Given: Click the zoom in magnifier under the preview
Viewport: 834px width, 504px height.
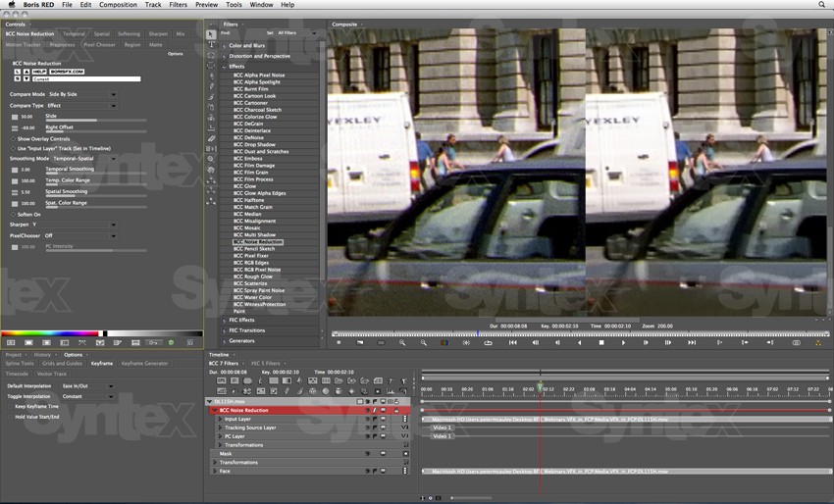Looking at the screenshot, I should click(402, 343).
